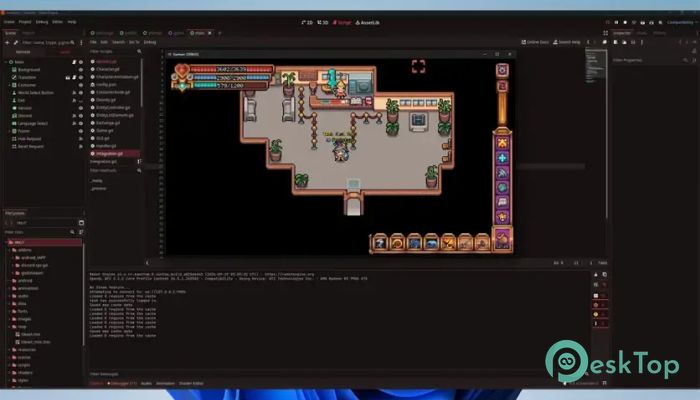Open the Compatibility renderer dropdown
700x400 pixels.
coord(681,22)
